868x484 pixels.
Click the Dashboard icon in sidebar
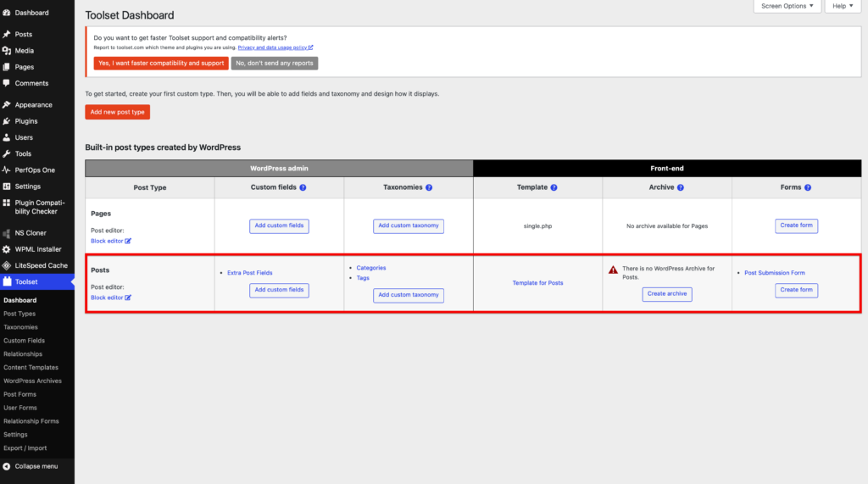7,13
